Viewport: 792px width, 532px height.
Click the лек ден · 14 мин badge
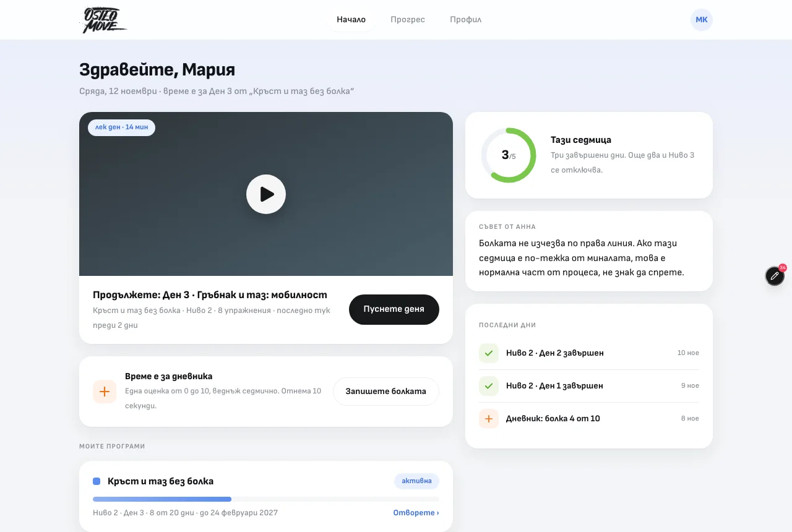[121, 127]
